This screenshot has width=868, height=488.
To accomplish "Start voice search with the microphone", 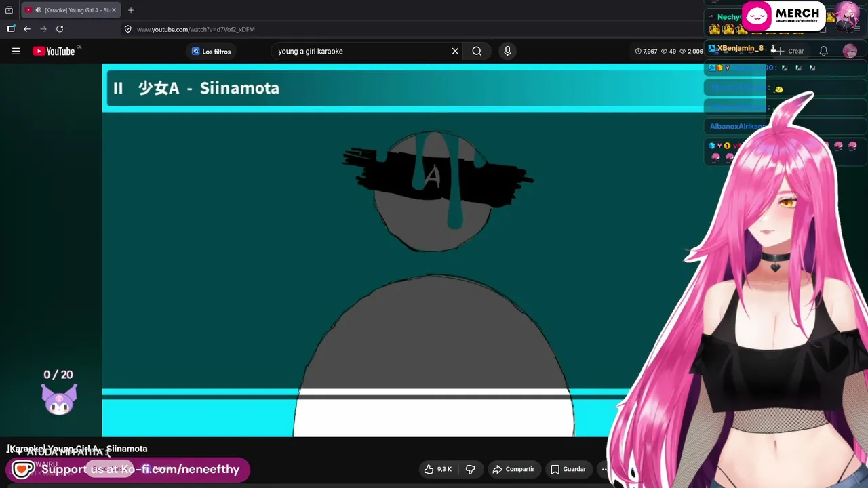I will pyautogui.click(x=507, y=51).
